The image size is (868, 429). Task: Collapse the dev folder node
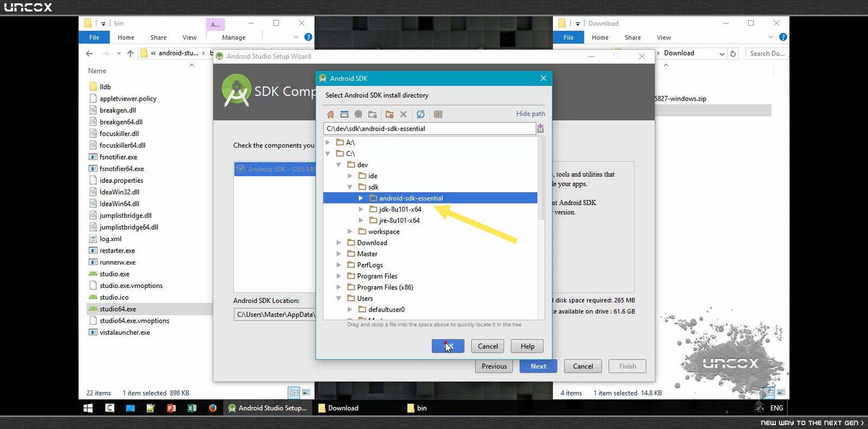coord(339,165)
